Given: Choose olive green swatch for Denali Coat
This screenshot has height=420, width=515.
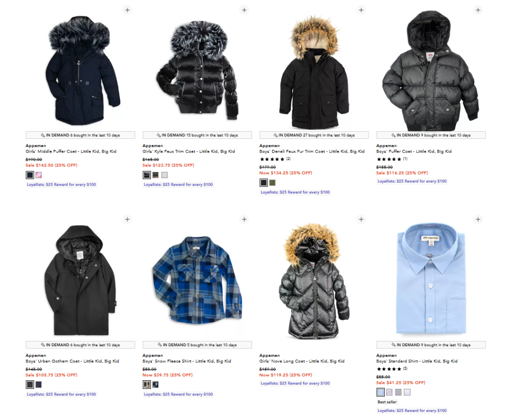Looking at the screenshot, I should 273,183.
